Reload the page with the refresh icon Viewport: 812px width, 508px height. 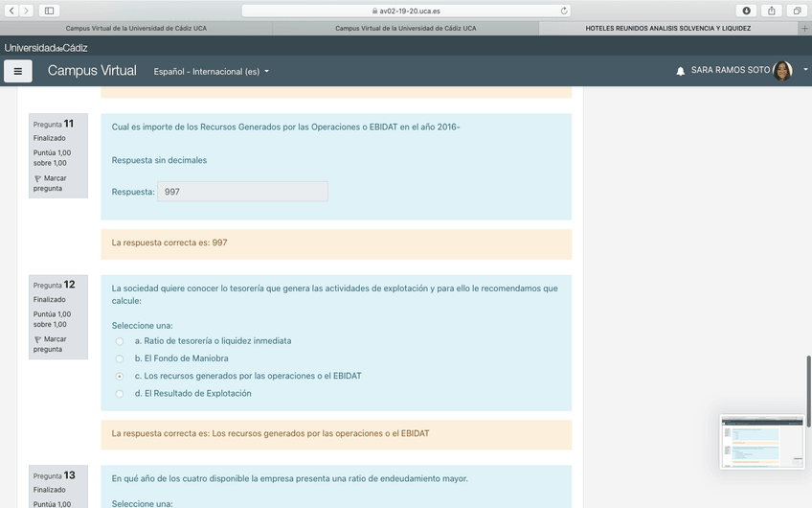[x=564, y=11]
